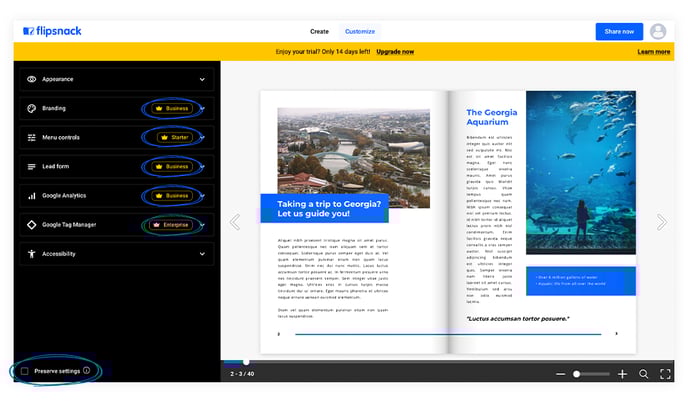Image resolution: width=688 pixels, height=403 pixels.
Task: Click the Accessibility person icon
Action: point(32,254)
